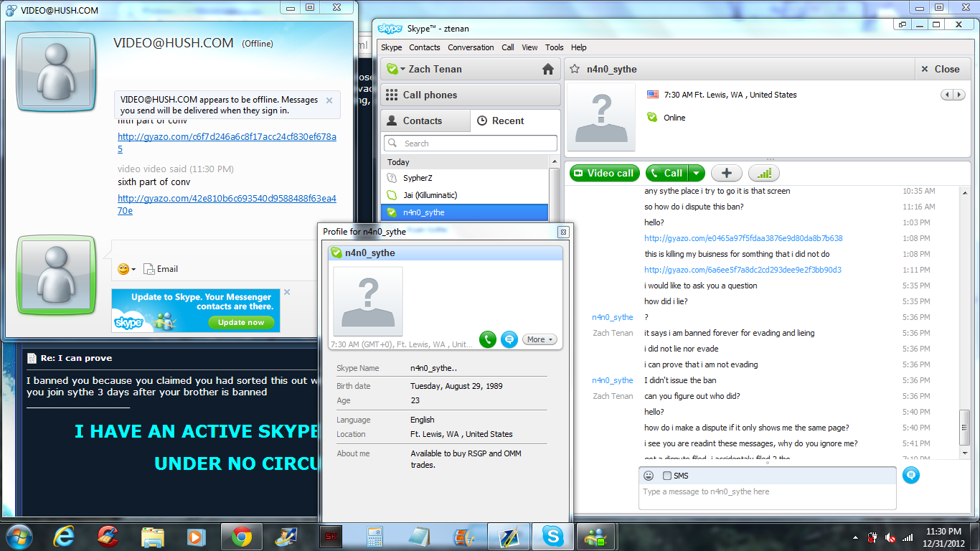Switch to the Contacts tab

pos(425,121)
